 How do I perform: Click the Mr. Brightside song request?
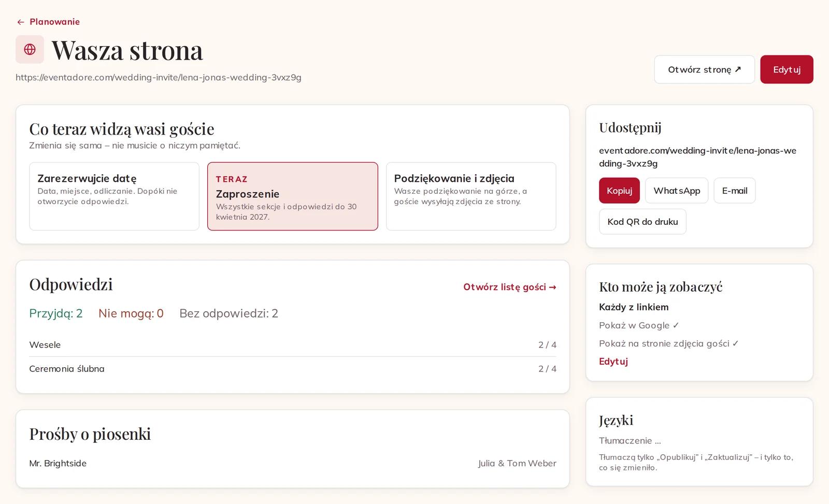coord(58,463)
